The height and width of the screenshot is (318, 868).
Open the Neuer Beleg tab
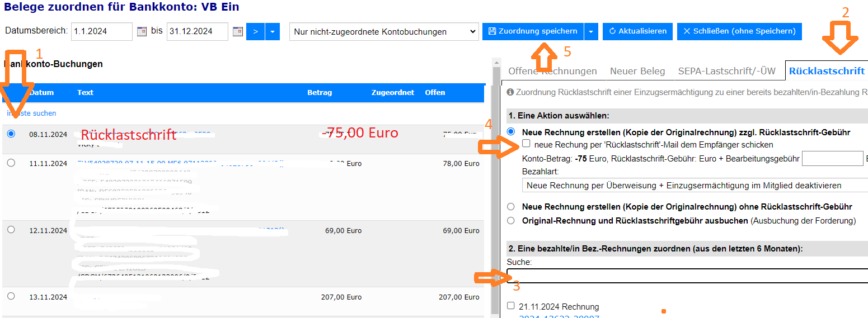tap(637, 71)
